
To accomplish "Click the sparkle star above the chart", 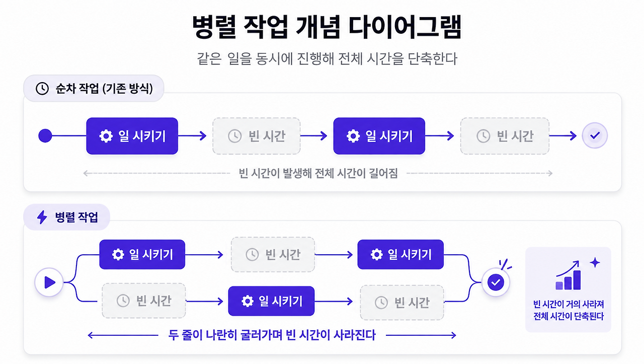I will point(595,262).
